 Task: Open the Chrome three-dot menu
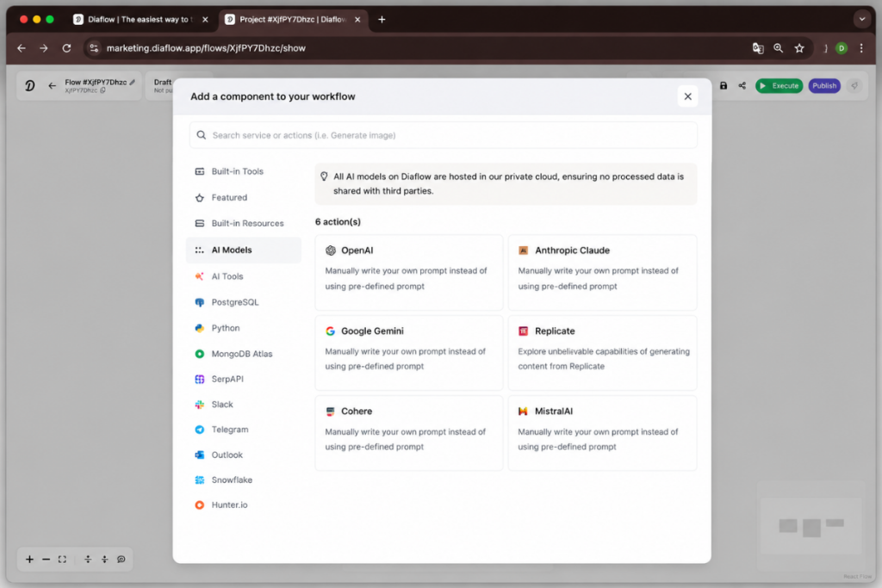click(861, 48)
